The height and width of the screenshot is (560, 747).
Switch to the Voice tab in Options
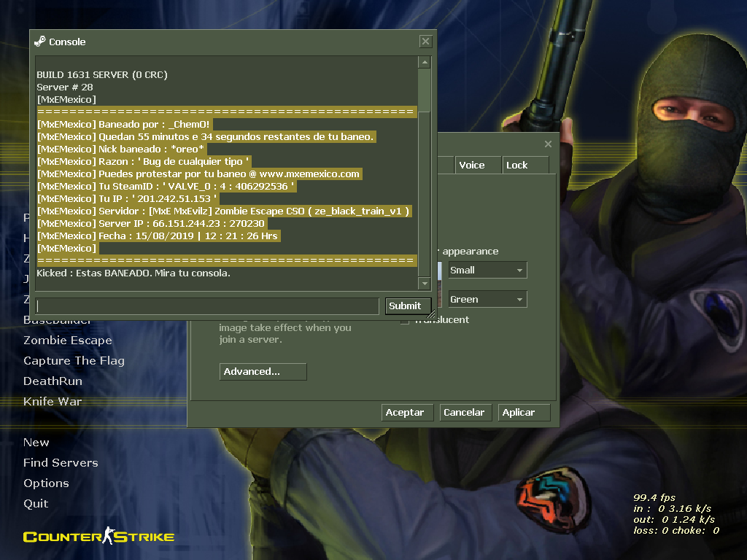tap(477, 165)
